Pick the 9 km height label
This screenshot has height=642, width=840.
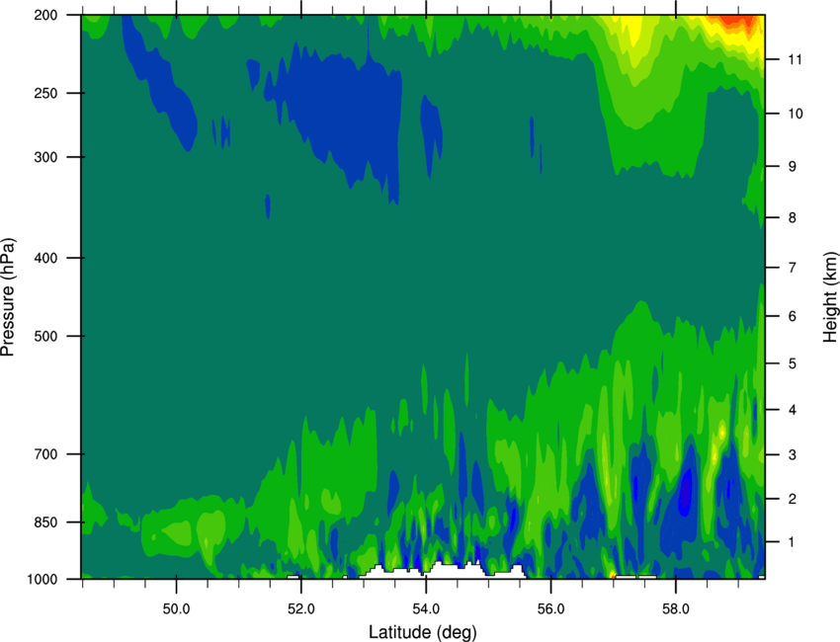pyautogui.click(x=793, y=166)
